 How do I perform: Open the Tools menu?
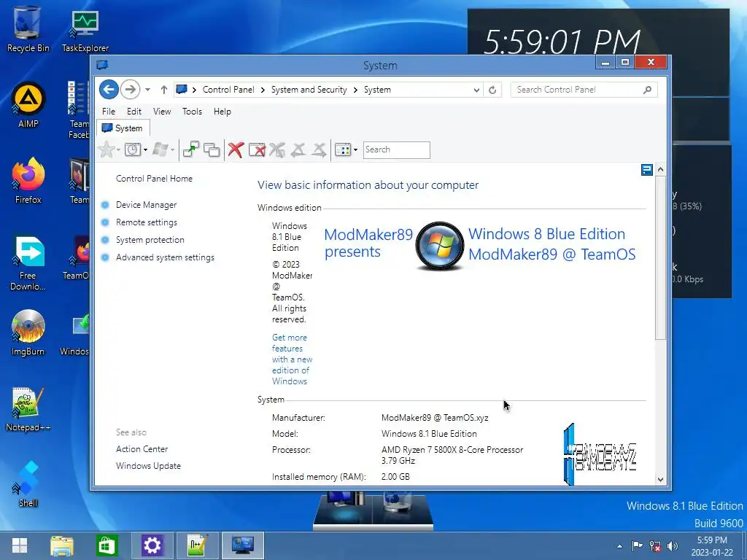pyautogui.click(x=192, y=112)
